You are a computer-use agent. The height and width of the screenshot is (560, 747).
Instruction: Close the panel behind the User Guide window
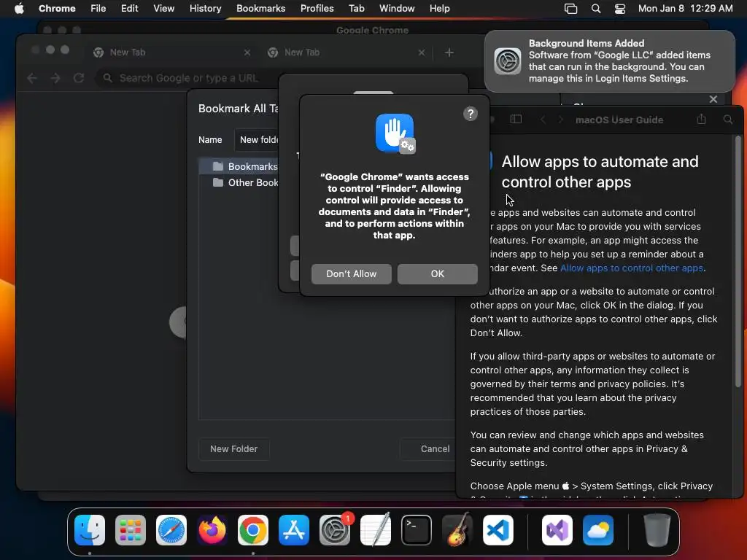click(x=713, y=99)
